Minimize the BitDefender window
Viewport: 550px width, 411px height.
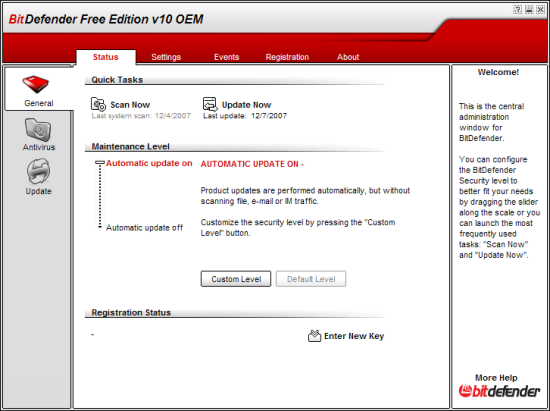click(529, 10)
